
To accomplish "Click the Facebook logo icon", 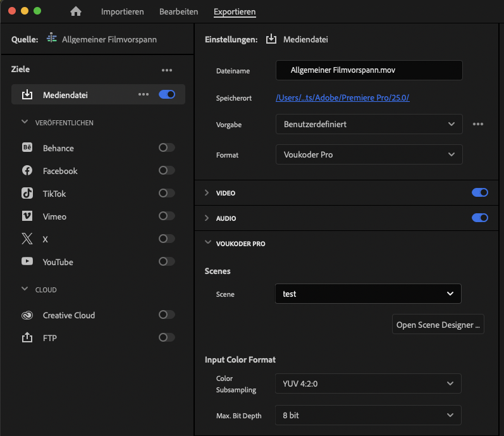I will 27,170.
